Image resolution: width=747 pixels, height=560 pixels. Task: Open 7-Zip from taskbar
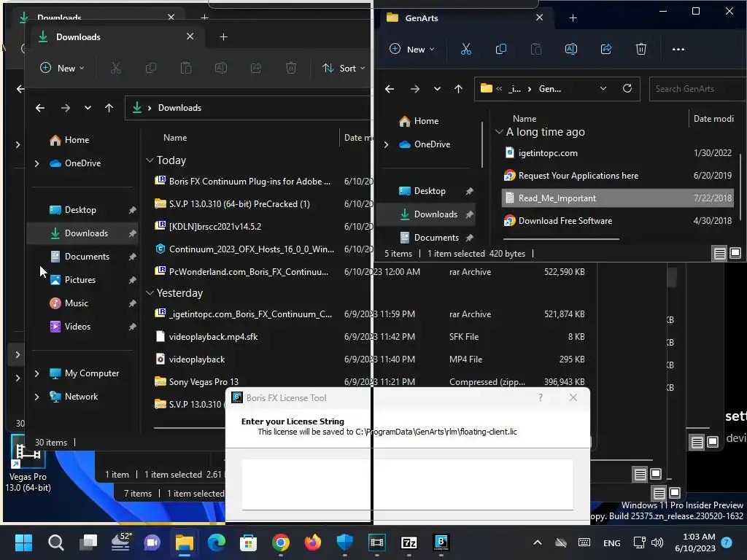(409, 542)
